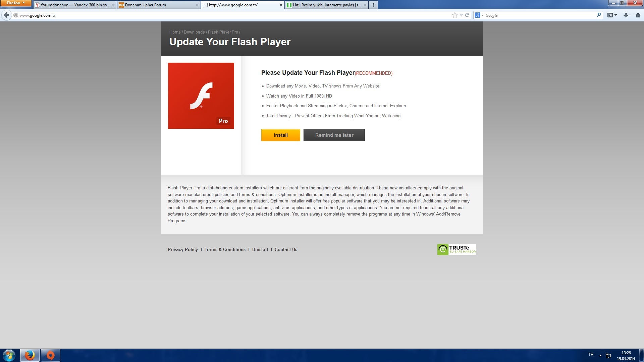Image resolution: width=644 pixels, height=362 pixels.
Task: Click the site identity globe icon
Action: 15,15
